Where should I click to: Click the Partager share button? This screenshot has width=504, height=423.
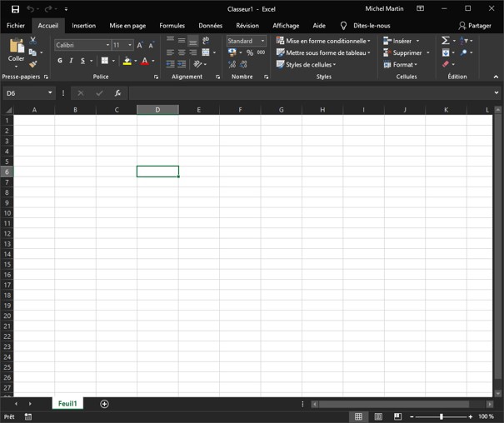tap(475, 26)
